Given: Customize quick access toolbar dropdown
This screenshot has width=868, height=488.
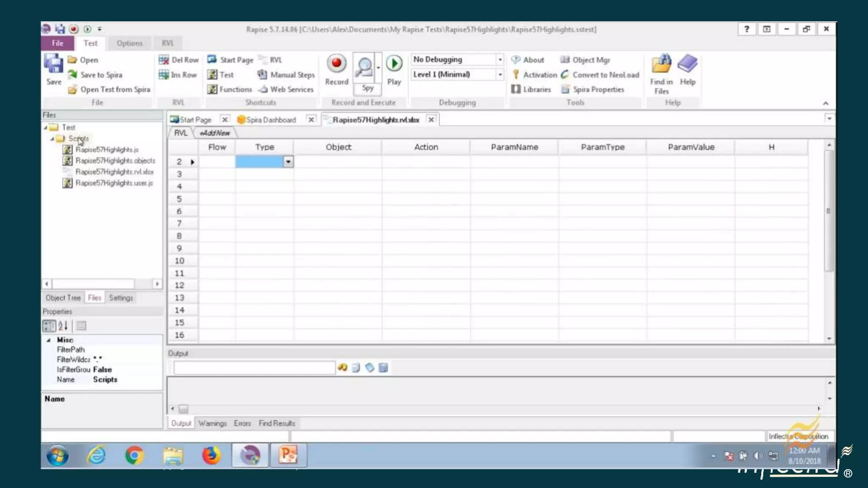Looking at the screenshot, I should pyautogui.click(x=99, y=29).
